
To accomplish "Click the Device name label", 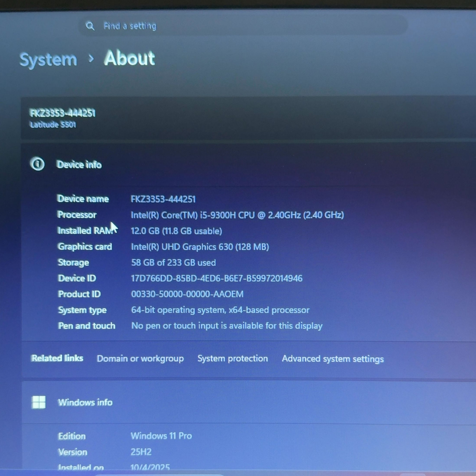I will tap(83, 199).
